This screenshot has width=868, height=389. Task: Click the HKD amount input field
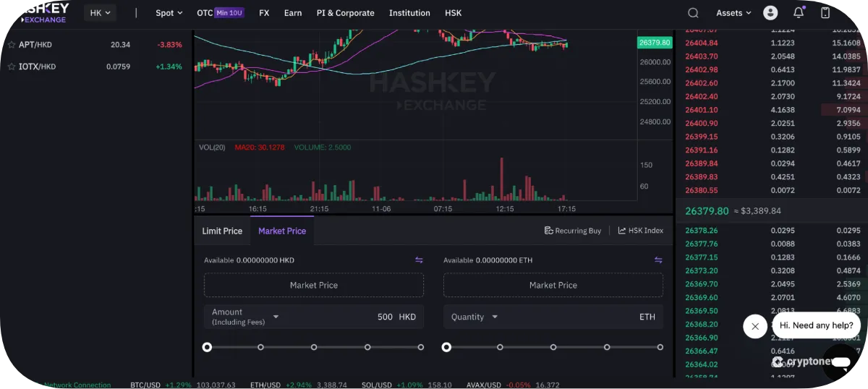tap(314, 317)
